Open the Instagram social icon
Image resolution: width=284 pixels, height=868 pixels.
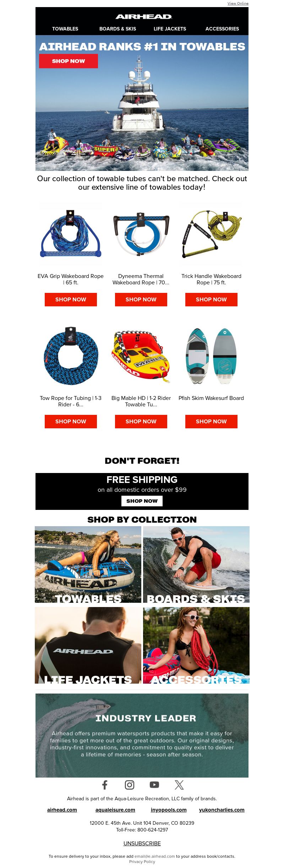click(130, 785)
